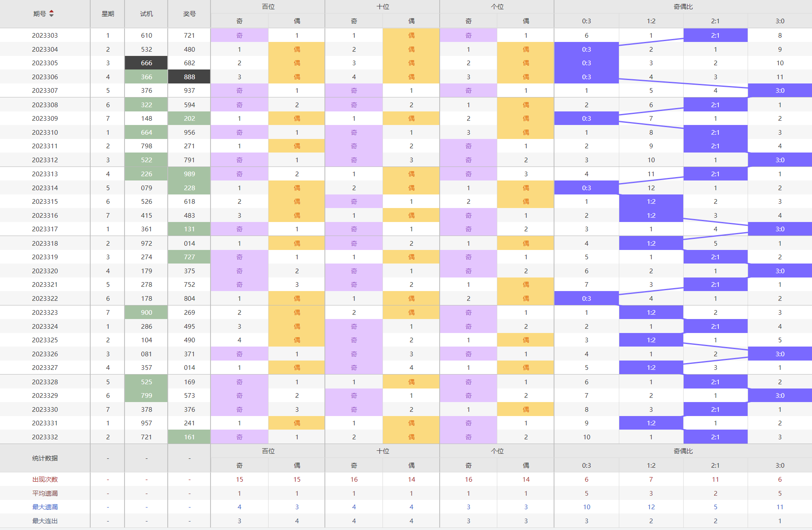Select issue number 2023322

[x=45, y=298]
